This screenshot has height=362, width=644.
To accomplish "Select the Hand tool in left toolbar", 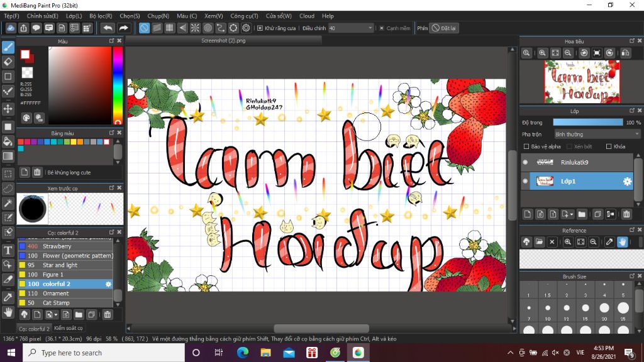I will point(8,312).
